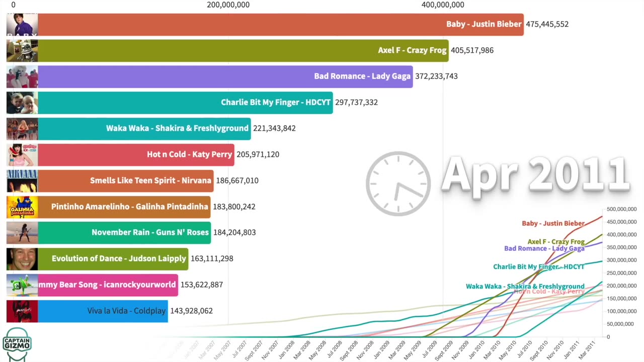Click the Evolution of Dance thumbnail
This screenshot has height=362, width=644.
22,259
